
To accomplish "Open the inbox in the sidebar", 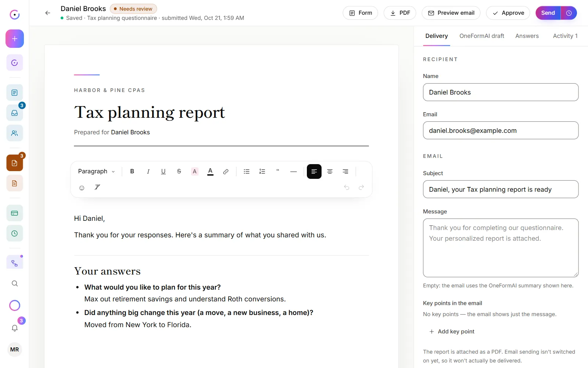I will pos(15,113).
